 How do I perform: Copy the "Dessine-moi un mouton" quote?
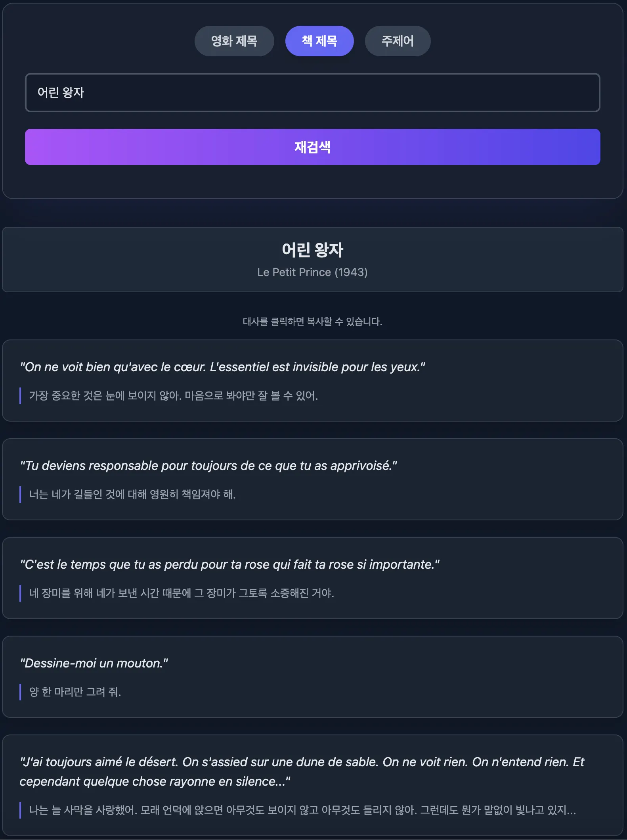[94, 663]
